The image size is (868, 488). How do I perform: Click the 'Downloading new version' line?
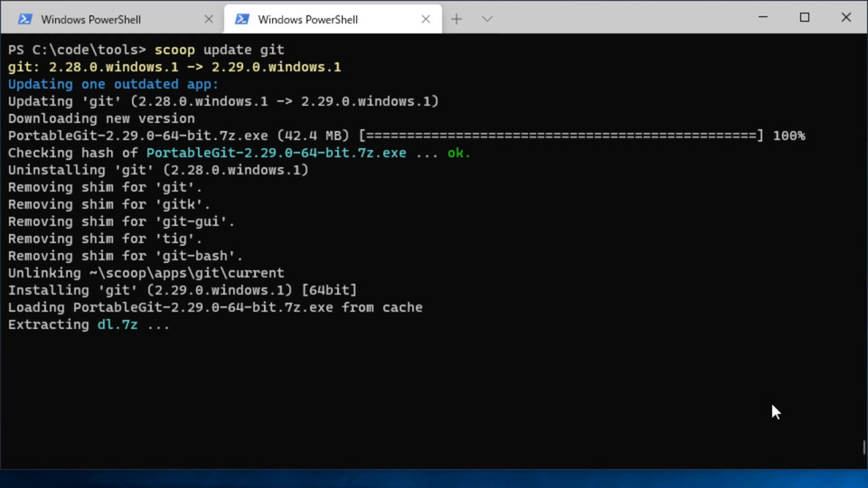click(x=101, y=118)
